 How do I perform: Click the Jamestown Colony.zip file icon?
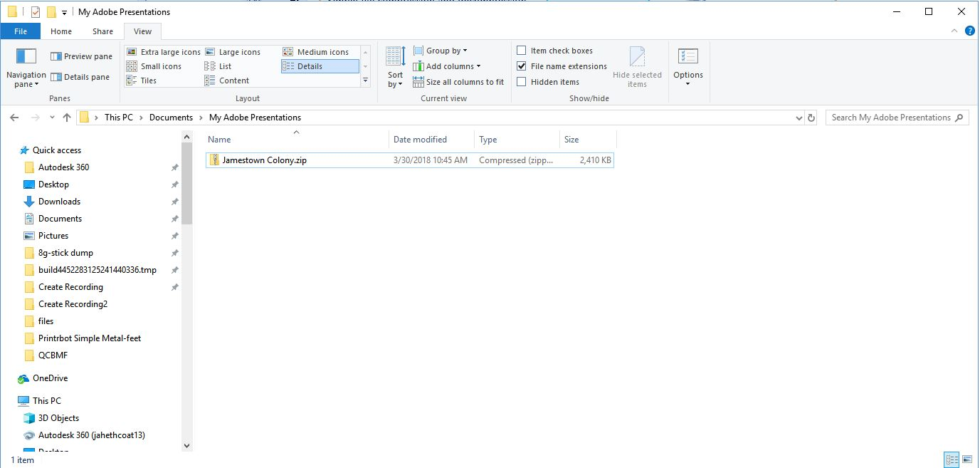(214, 160)
